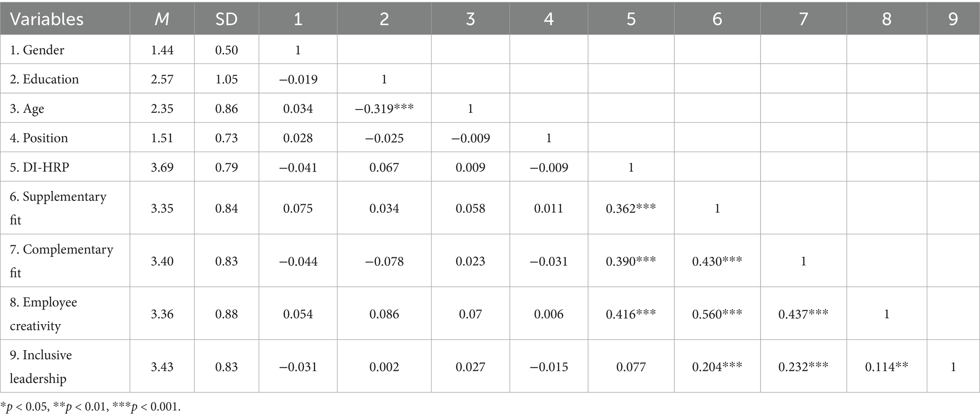Screen dimensions: 980x418
Task: Select the 0.232*** correlation value
Action: 803,367
